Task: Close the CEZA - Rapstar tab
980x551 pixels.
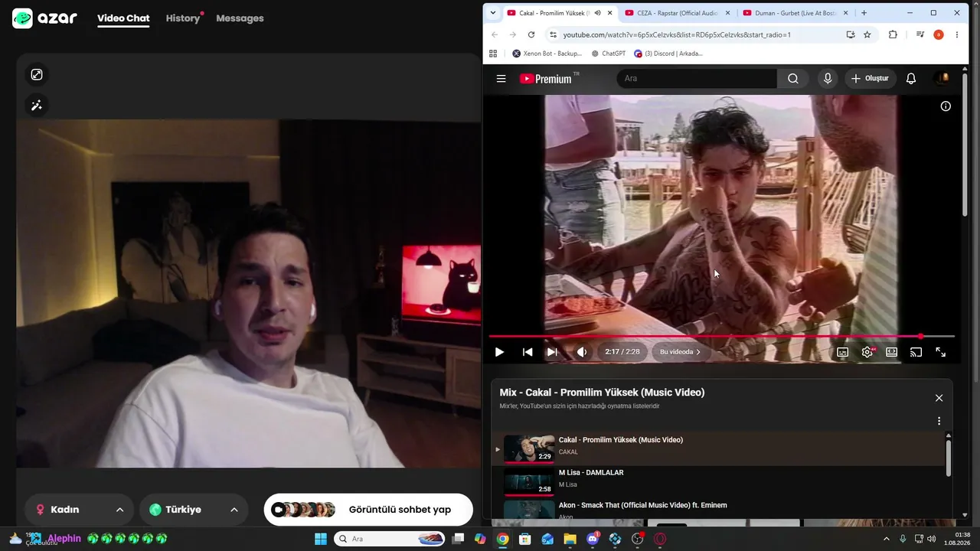Action: click(728, 13)
